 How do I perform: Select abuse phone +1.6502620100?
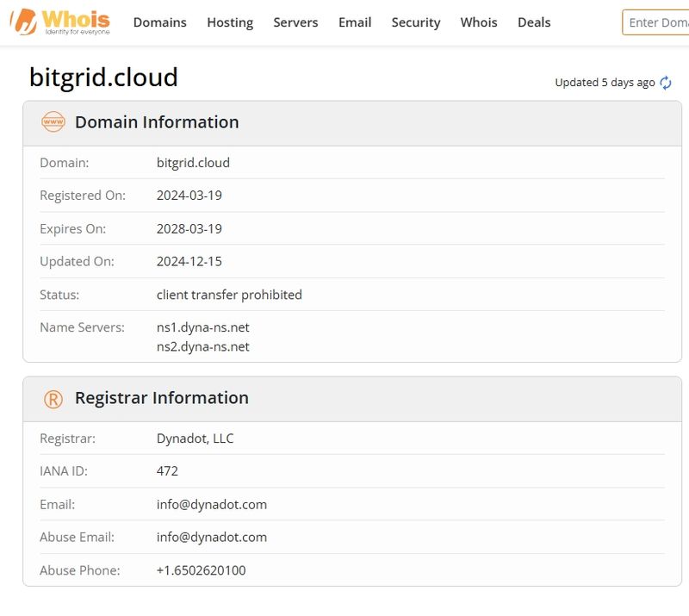tap(201, 570)
